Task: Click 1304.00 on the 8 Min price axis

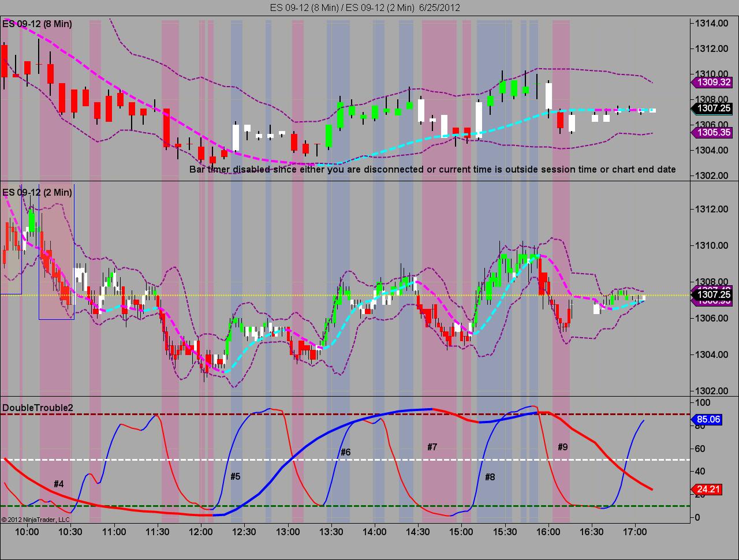Action: coord(712,150)
